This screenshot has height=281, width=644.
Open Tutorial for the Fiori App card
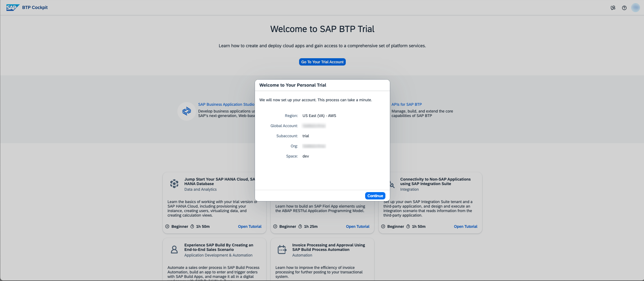point(358,226)
